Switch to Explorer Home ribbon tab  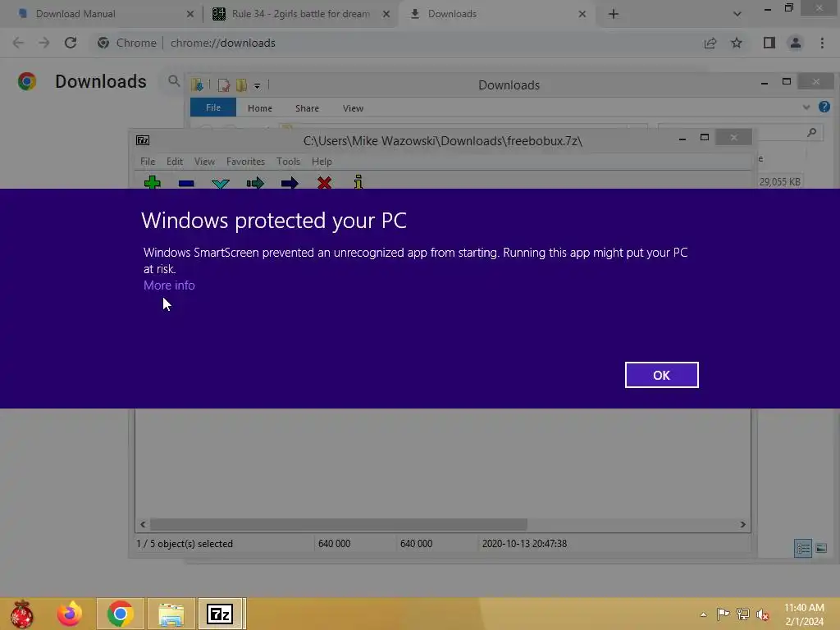point(260,108)
